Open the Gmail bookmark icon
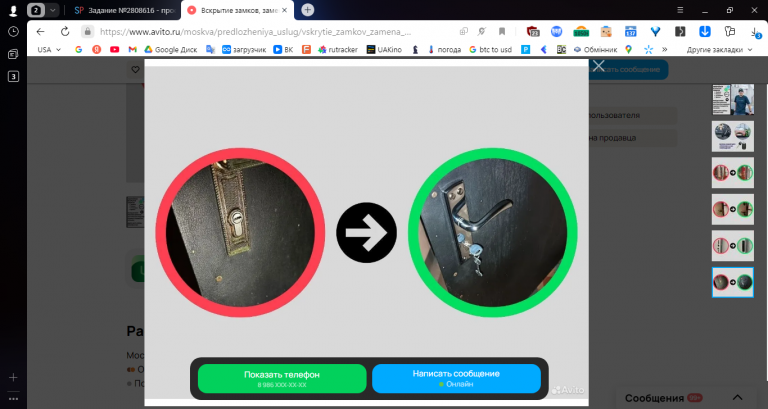This screenshot has width=768, height=409. [132, 49]
